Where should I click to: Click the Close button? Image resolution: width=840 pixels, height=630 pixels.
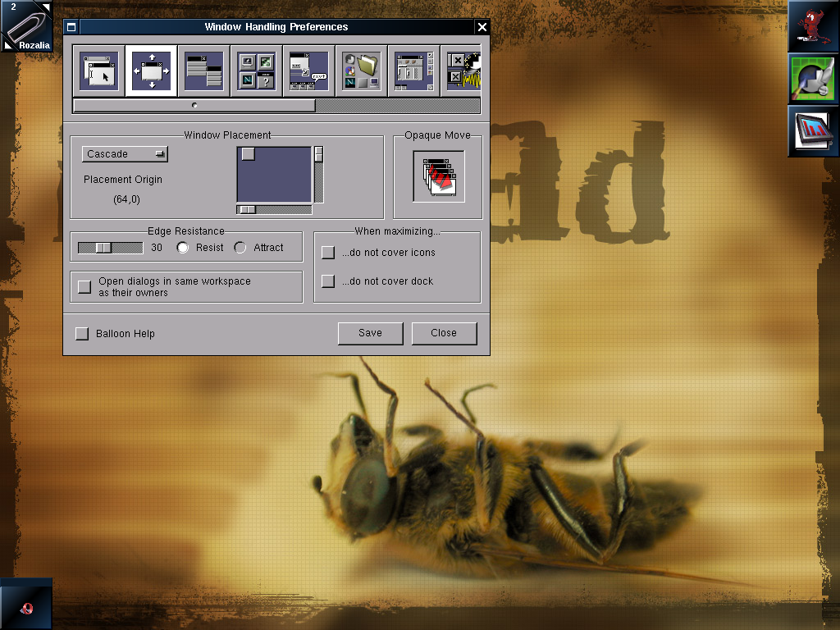[444, 333]
